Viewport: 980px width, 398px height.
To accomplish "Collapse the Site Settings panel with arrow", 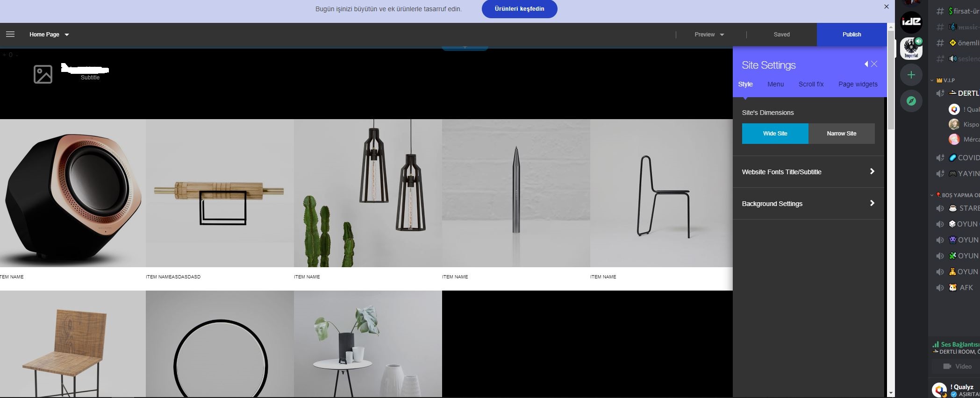I will 866,64.
